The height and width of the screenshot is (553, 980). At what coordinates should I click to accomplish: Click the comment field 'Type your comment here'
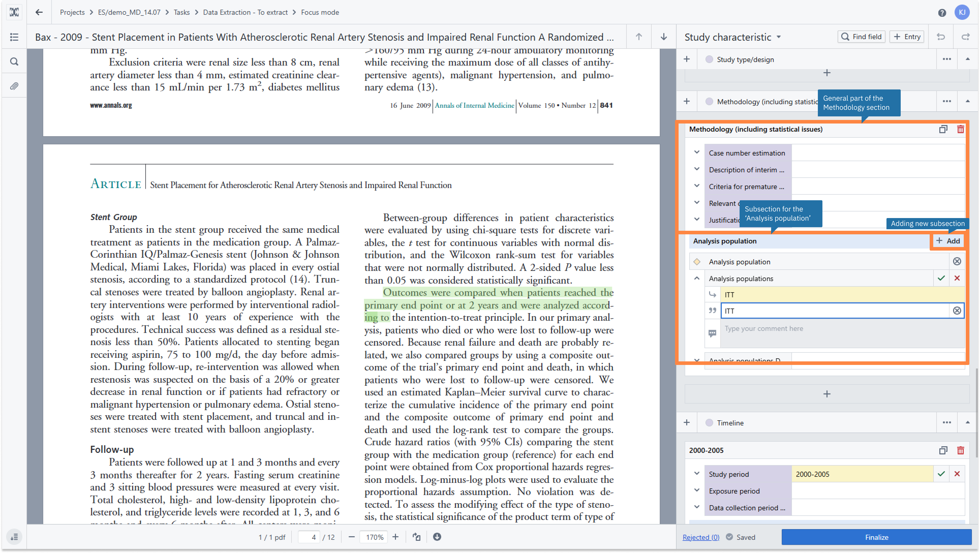click(842, 333)
